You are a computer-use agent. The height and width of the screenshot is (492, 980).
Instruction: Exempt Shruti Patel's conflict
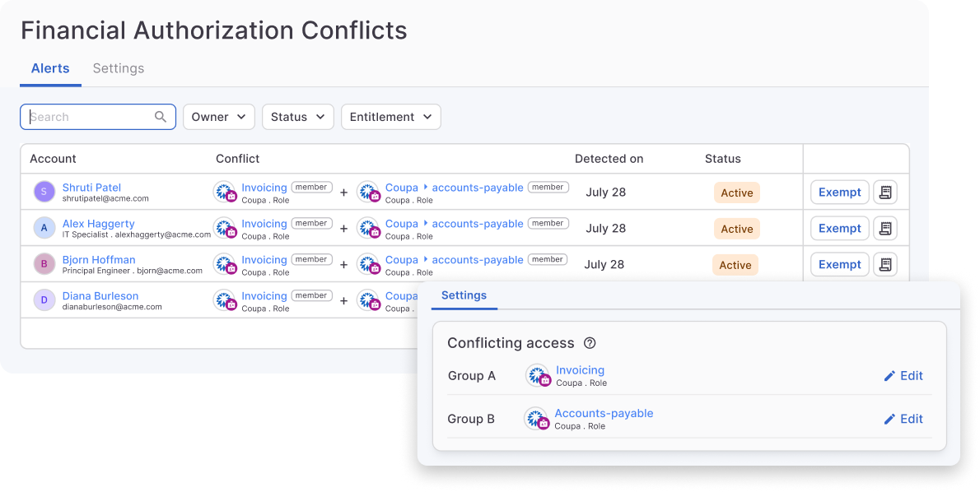point(839,193)
